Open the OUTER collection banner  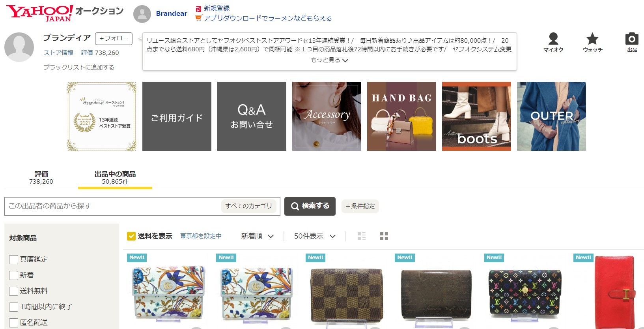[551, 116]
